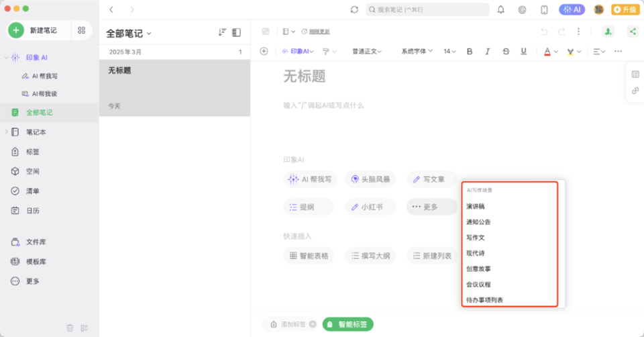Click the search notes field

[x=427, y=9]
